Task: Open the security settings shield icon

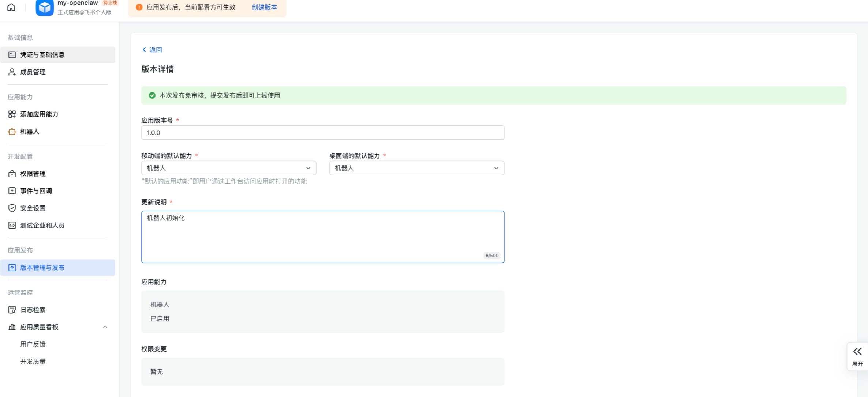Action: (x=12, y=208)
